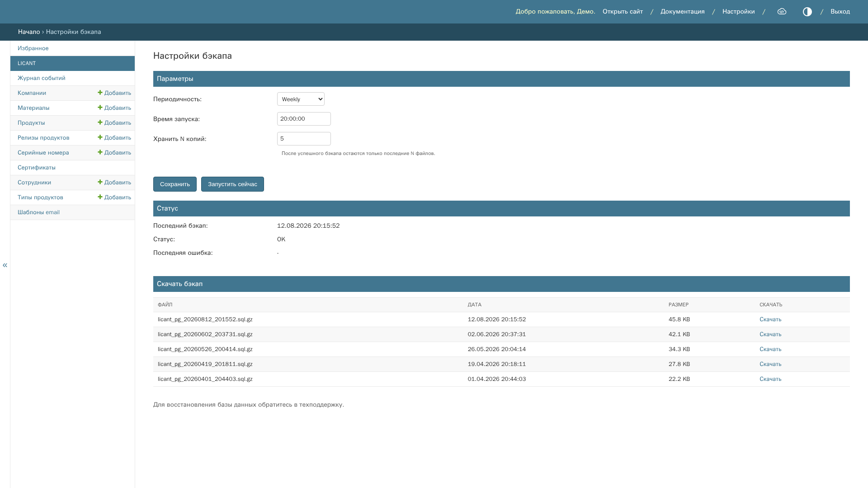Viewport: 868px width, 488px height.
Task: Open Материалы in the sidebar
Action: [x=33, y=108]
